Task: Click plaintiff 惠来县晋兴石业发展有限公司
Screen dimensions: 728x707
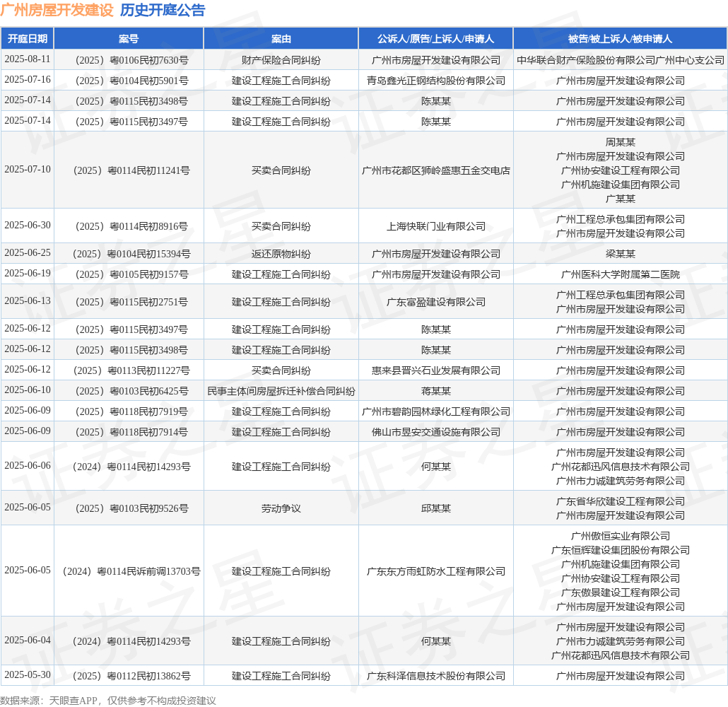Action: [436, 370]
